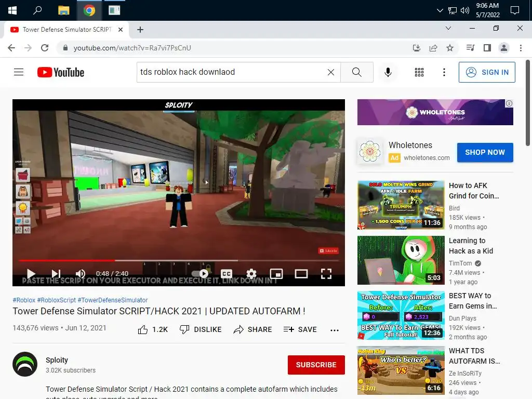Viewport: 532px width, 399px height.
Task: Click the TimTom channel name
Action: (460, 263)
